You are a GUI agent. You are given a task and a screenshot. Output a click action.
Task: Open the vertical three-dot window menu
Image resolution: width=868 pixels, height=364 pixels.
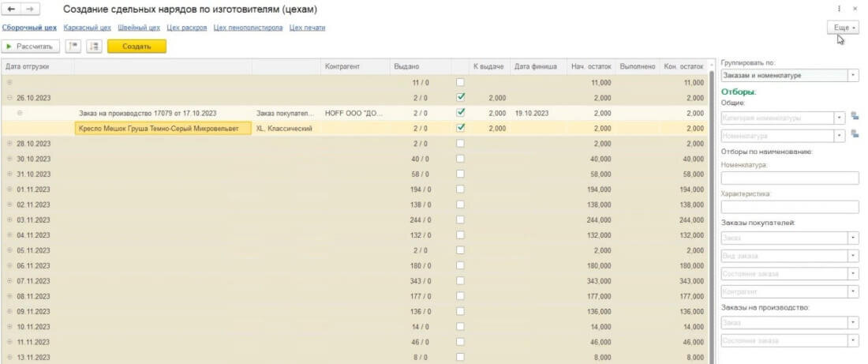[x=838, y=9]
